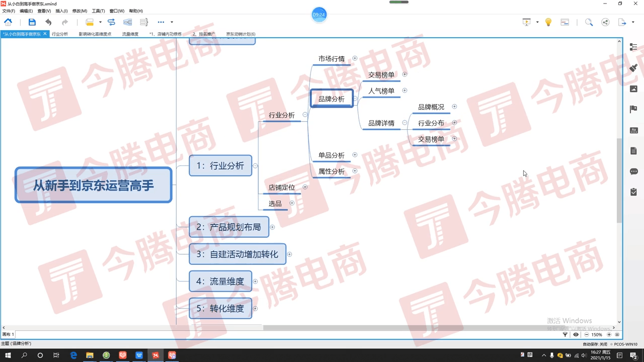Expand the 市场行情 topic
The image size is (644, 362).
[355, 58]
